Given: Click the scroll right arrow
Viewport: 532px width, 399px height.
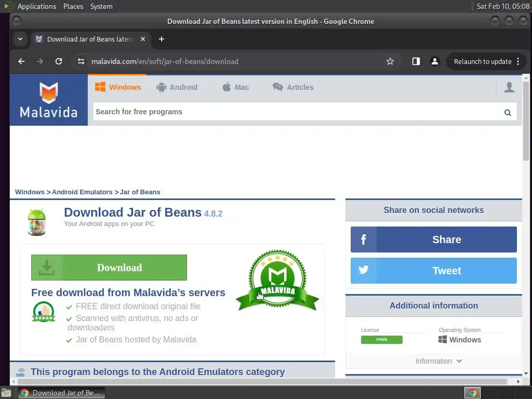Looking at the screenshot, I should pyautogui.click(x=518, y=381).
